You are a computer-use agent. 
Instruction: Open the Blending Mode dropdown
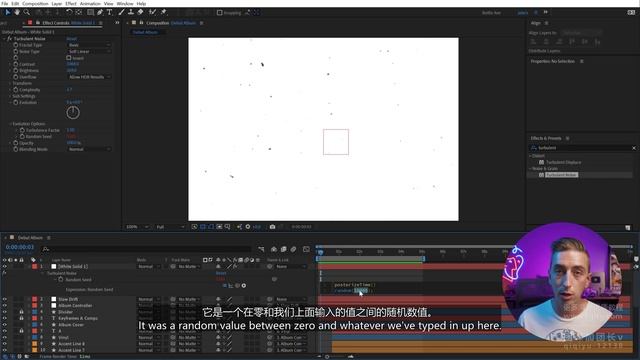click(89, 149)
